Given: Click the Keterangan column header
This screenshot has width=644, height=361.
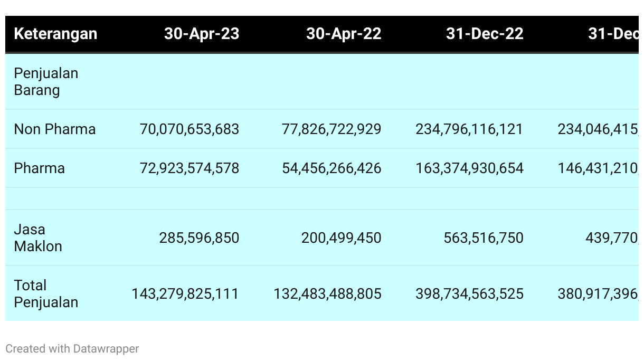Looking at the screenshot, I should pos(55,34).
